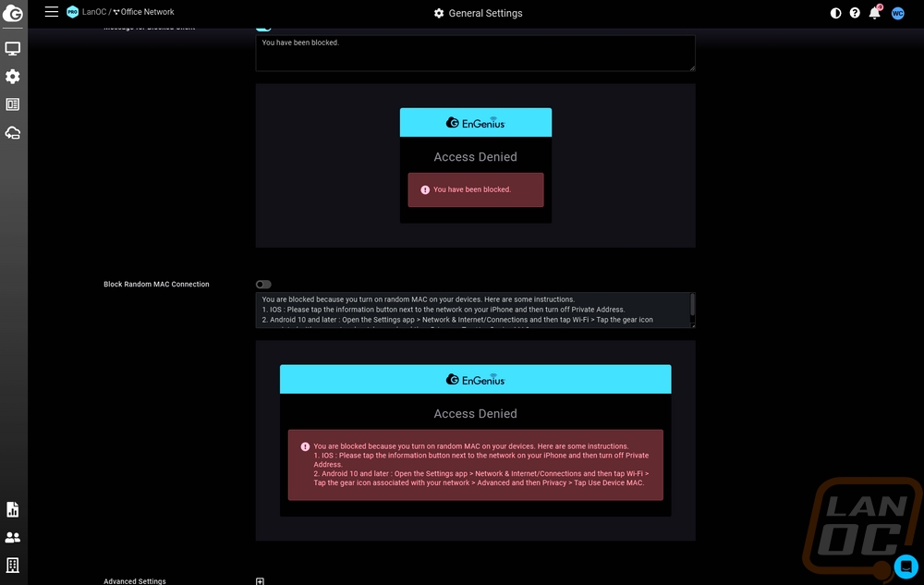The image size is (924, 585).
Task: Open the gear Configure sidebar icon
Action: coord(13,77)
